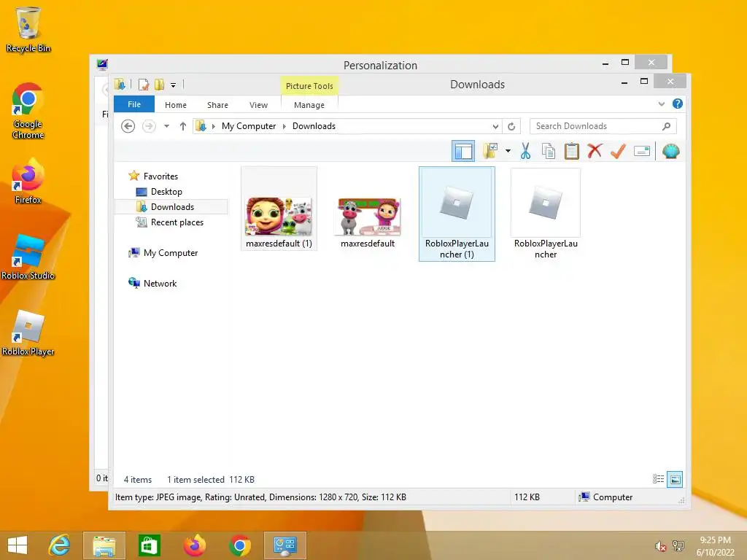Go back with the Back arrow
747x560 pixels.
(x=128, y=126)
